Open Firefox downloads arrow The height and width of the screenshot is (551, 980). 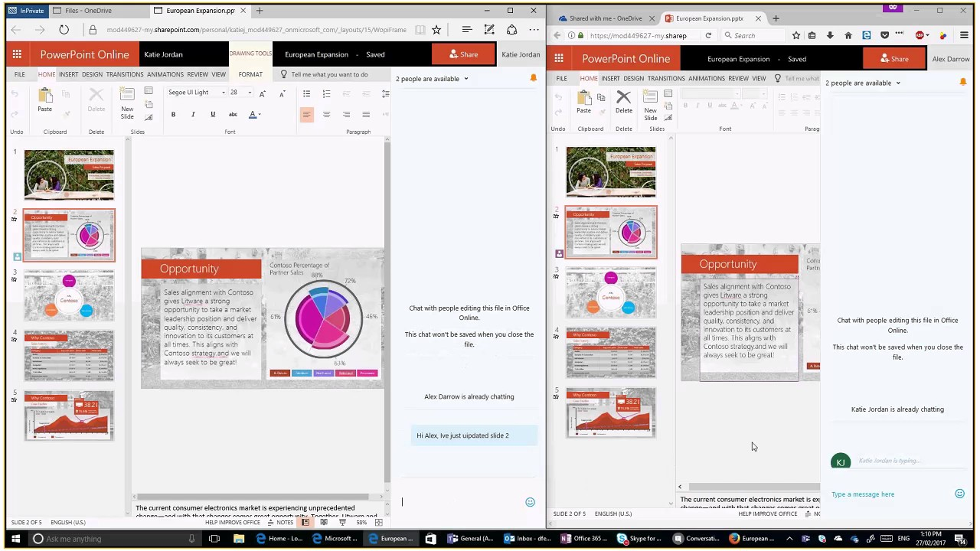(830, 35)
